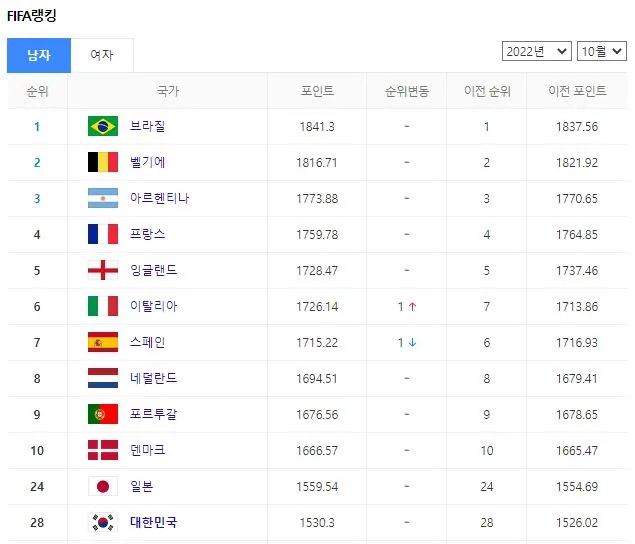Click the red up arrow in 이탈리아 row
This screenshot has width=635, height=544.
pyautogui.click(x=412, y=307)
